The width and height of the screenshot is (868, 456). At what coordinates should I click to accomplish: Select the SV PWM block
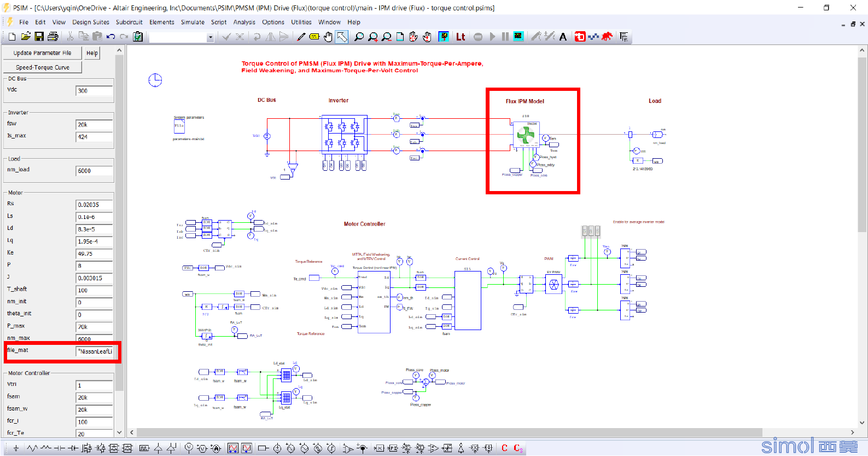pyautogui.click(x=554, y=284)
